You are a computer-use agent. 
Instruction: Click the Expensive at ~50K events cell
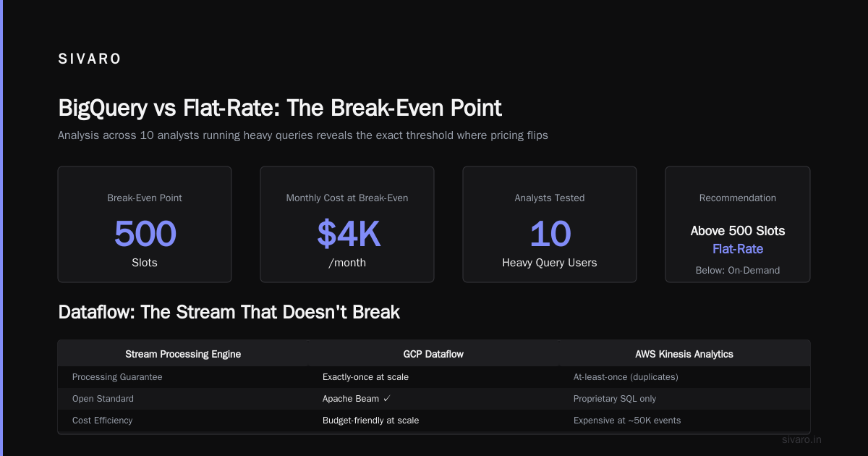point(627,421)
